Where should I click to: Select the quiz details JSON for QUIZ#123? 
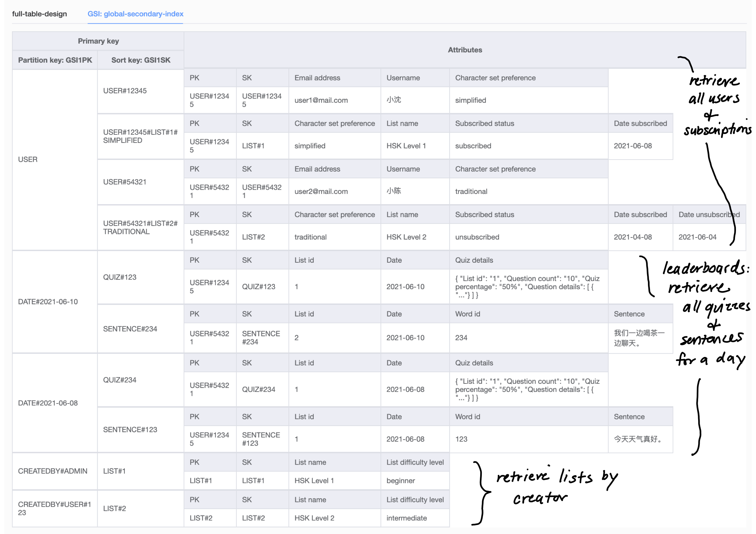pos(527,286)
